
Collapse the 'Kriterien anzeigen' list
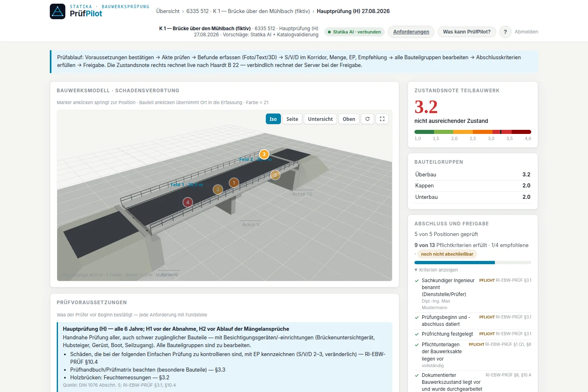[x=436, y=270]
